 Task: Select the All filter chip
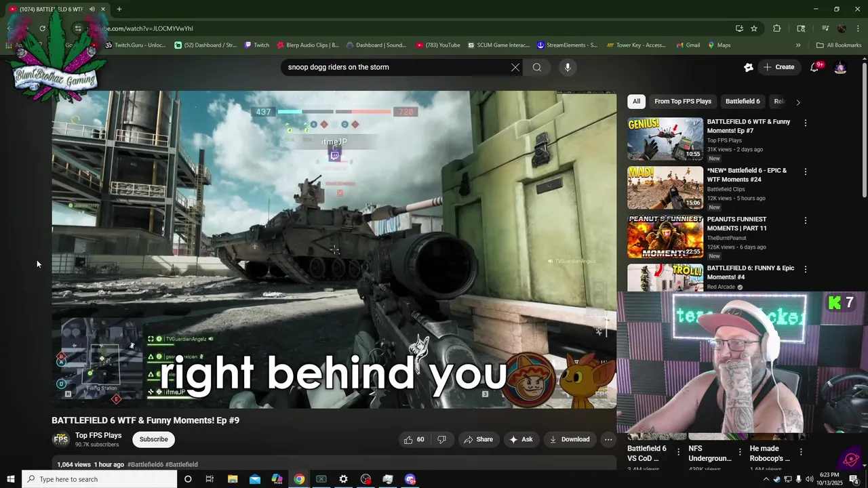tap(636, 102)
